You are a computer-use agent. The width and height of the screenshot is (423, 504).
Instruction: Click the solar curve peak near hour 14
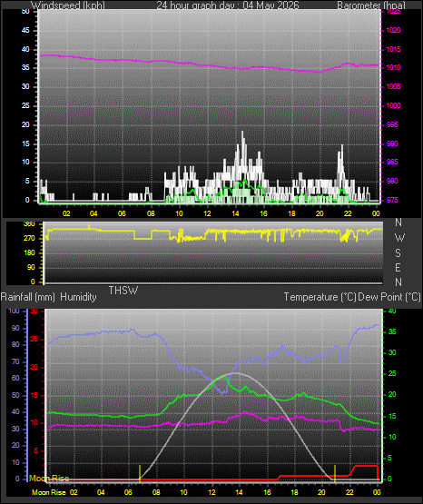click(x=236, y=373)
